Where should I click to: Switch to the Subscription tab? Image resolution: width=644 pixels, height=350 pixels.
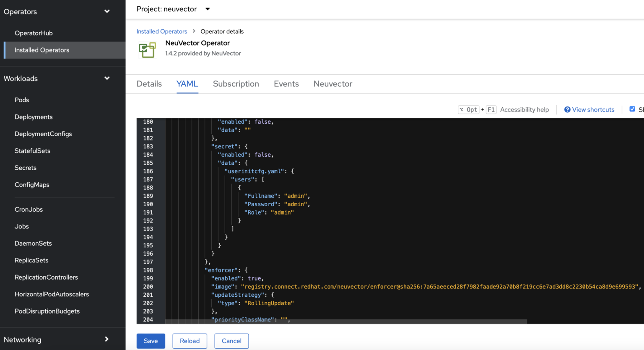(236, 84)
